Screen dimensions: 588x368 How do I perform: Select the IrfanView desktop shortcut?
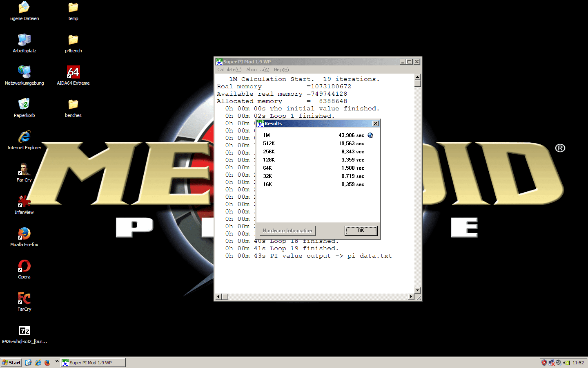click(x=24, y=205)
